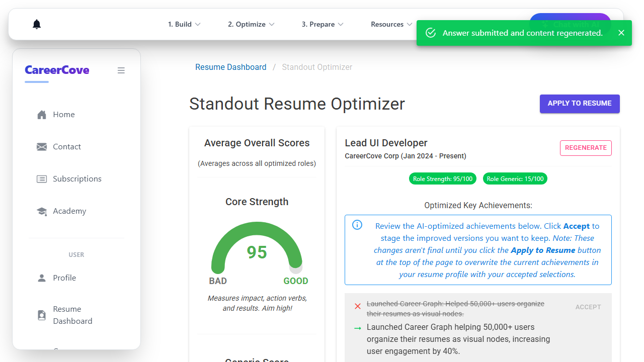The image size is (644, 362).
Task: Click the Core Strength label
Action: 257,202
